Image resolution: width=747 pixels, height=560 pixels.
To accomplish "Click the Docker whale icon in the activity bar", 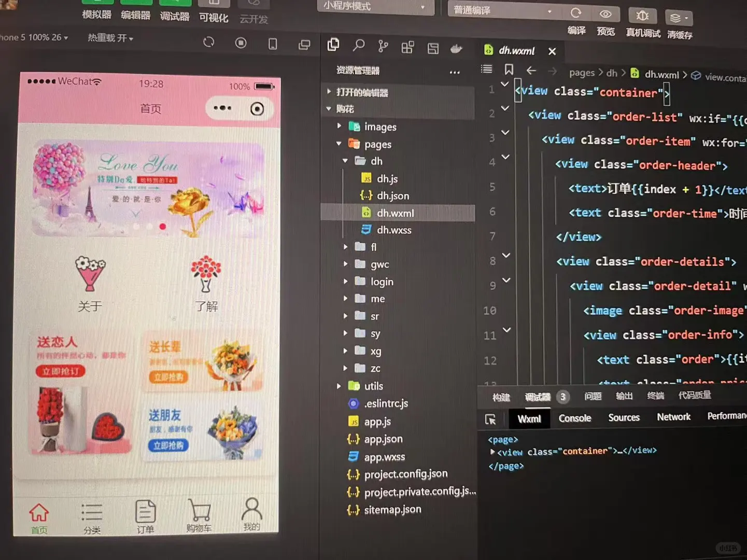I will [x=456, y=49].
